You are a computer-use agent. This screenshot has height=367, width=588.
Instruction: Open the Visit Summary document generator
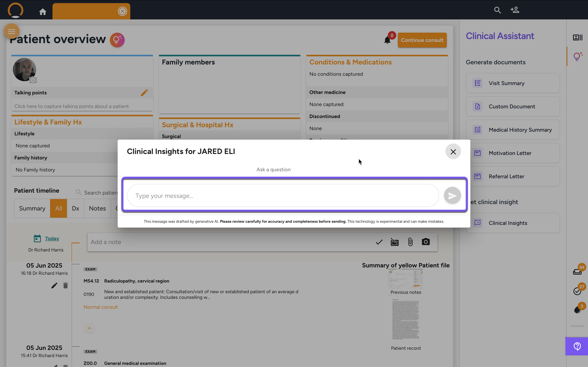(x=513, y=83)
